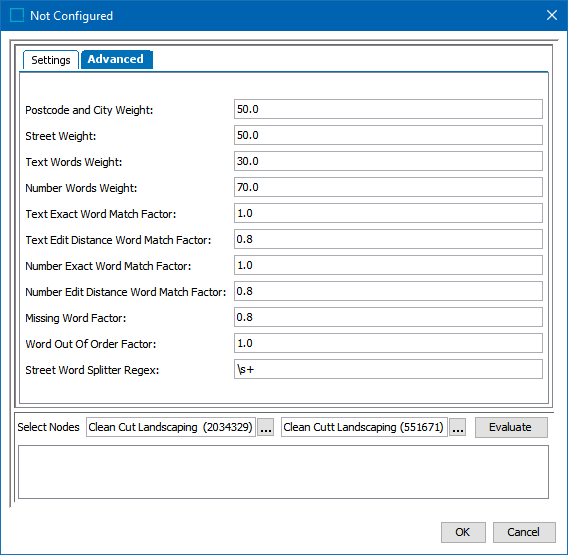The height and width of the screenshot is (555, 568).
Task: Open the browse button for the second node
Action: [x=458, y=427]
